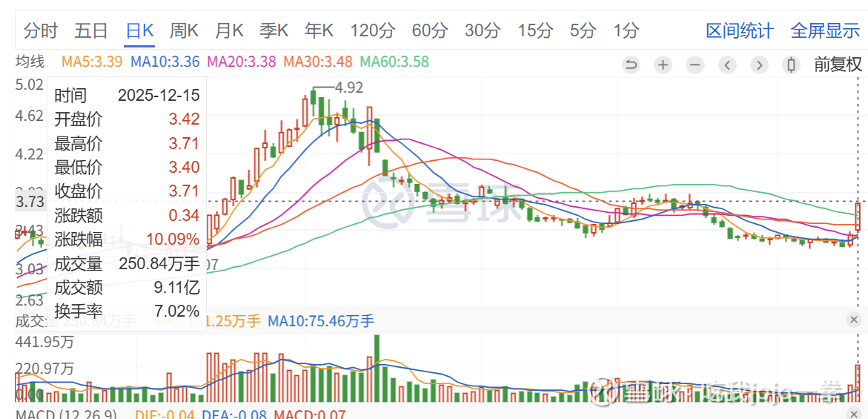Zoom out the chart with minus icon
Screen dimensions: 868x419
(695, 65)
